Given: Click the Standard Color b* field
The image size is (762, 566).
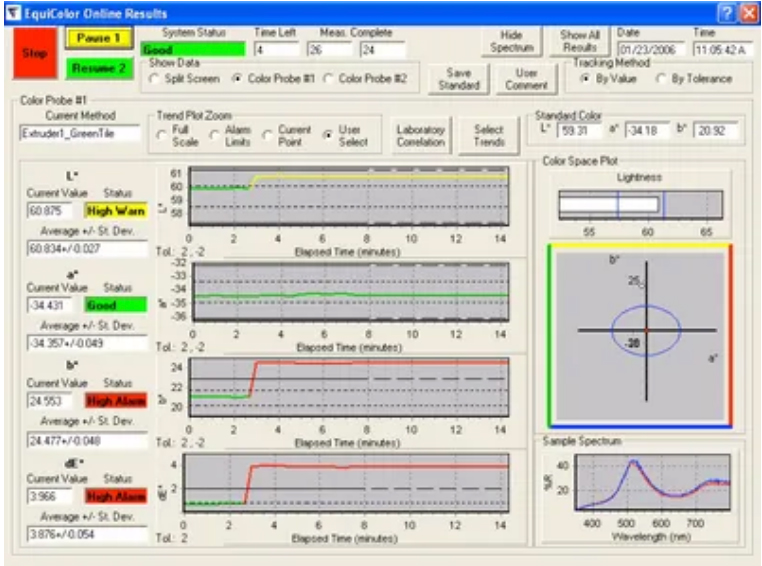Looking at the screenshot, I should pyautogui.click(x=716, y=131).
